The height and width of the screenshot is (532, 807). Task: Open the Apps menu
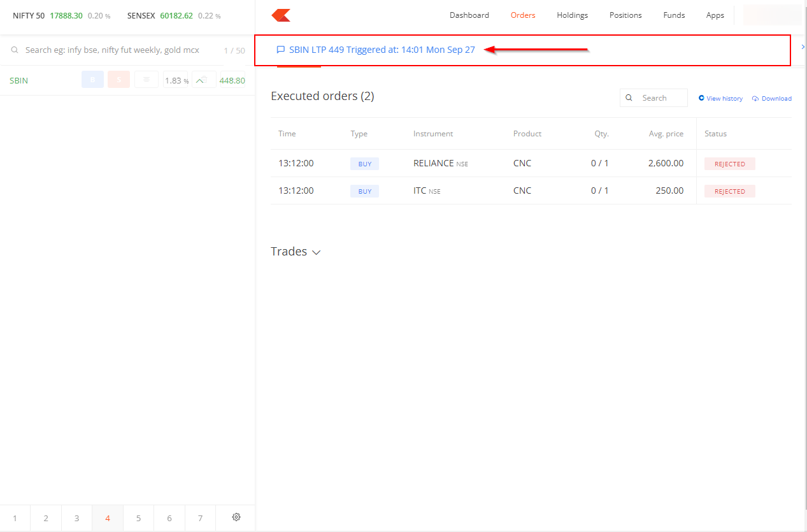tap(715, 15)
